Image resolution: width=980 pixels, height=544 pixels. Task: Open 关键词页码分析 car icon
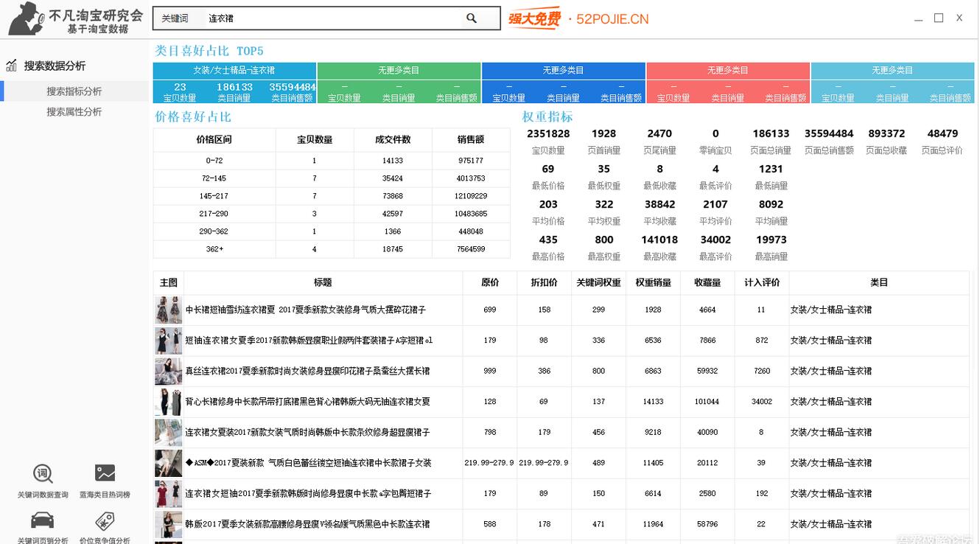tap(43, 520)
